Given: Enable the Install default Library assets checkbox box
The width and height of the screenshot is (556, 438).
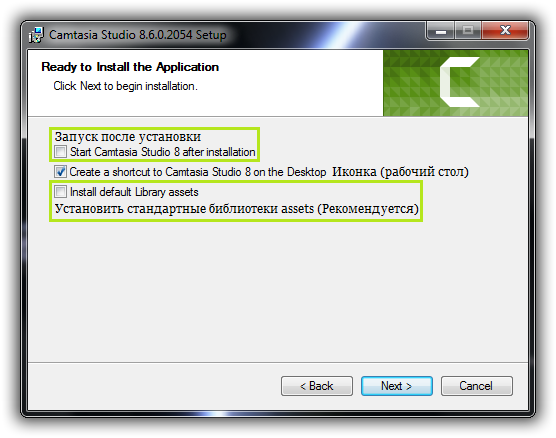Looking at the screenshot, I should pyautogui.click(x=60, y=192).
